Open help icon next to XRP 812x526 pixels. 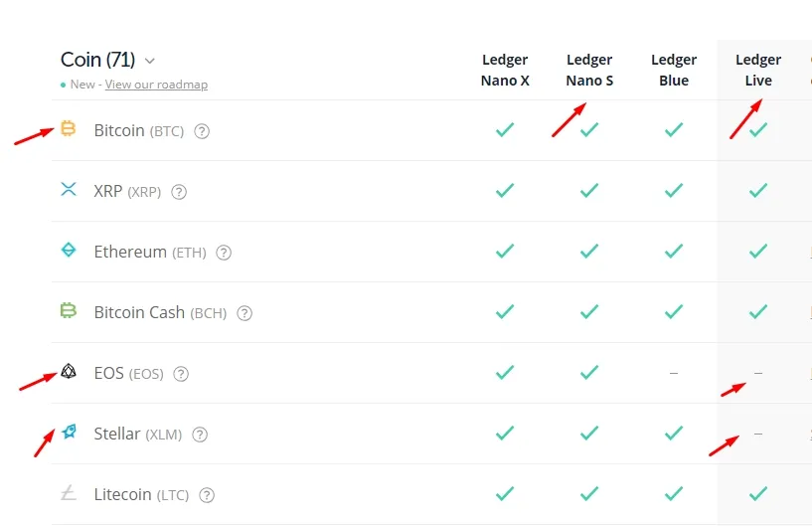point(179,192)
